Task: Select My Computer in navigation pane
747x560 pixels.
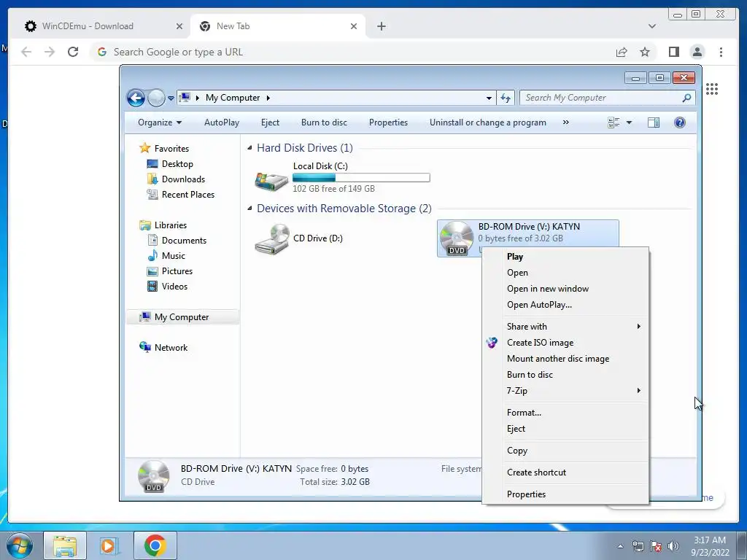Action: 182,317
